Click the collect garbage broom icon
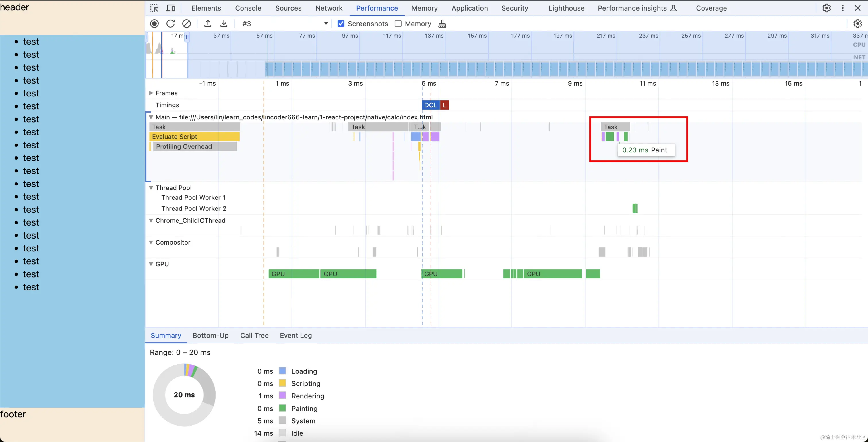The image size is (868, 442). [x=442, y=24]
